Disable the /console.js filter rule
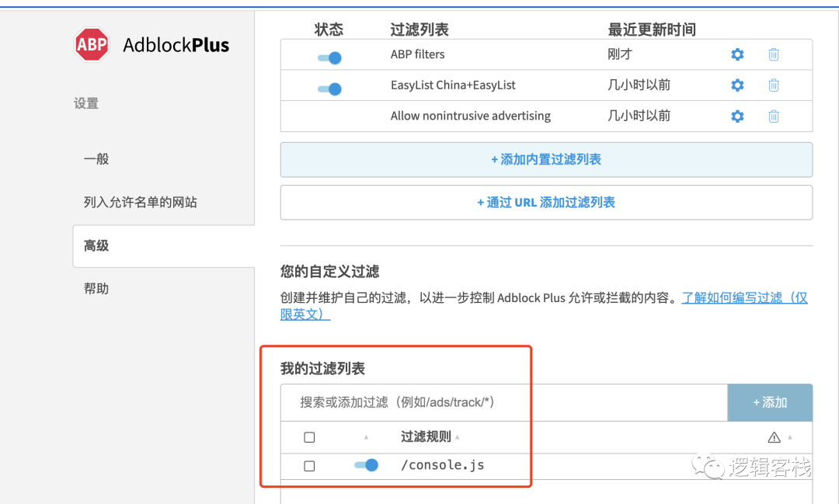839x504 pixels. tap(367, 465)
